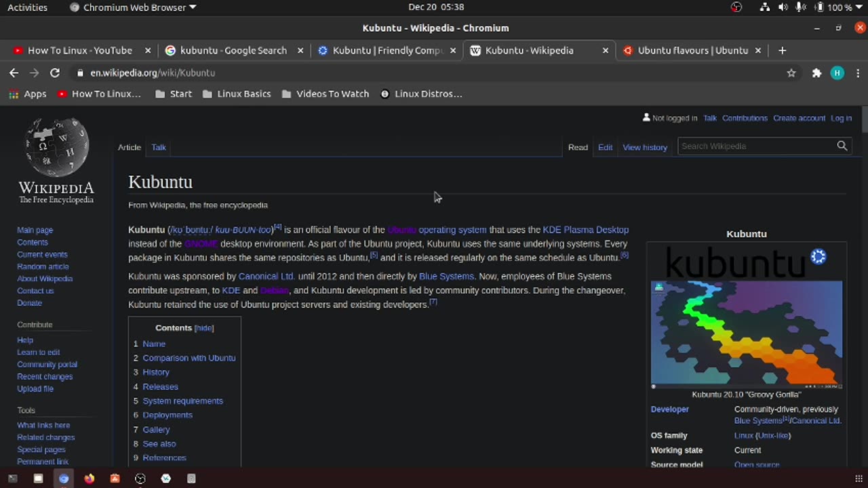Click the Wikipedia globe logo
This screenshot has height=488, width=868.
coord(56,148)
